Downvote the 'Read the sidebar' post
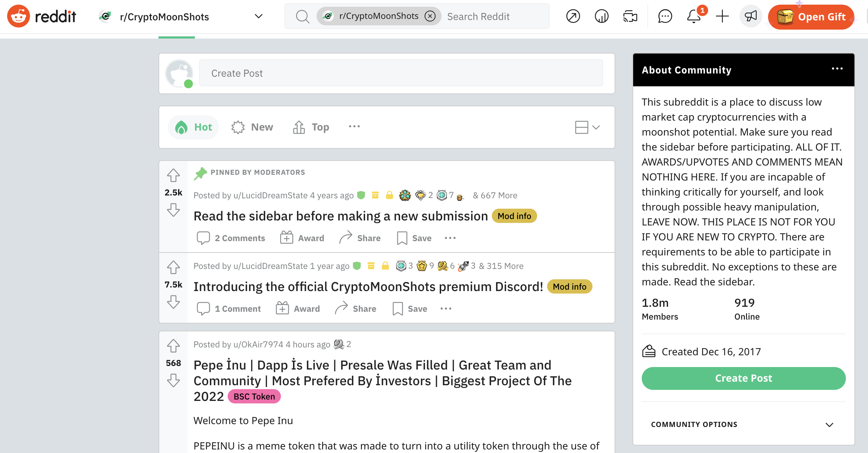 pos(173,210)
